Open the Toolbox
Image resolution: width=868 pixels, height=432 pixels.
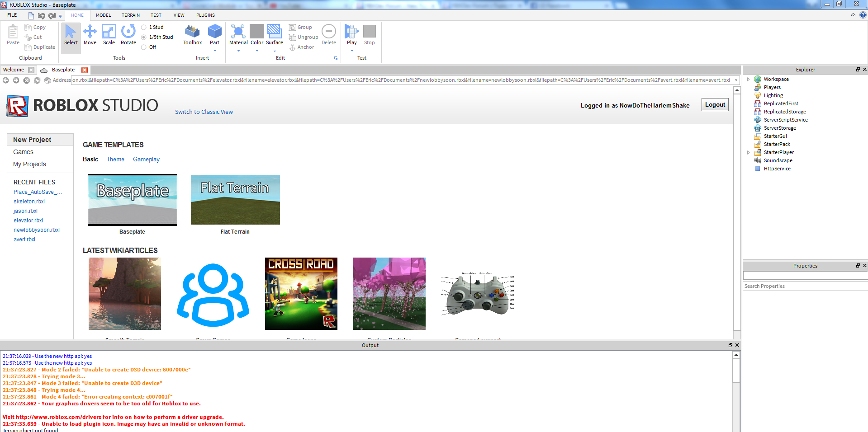[193, 35]
